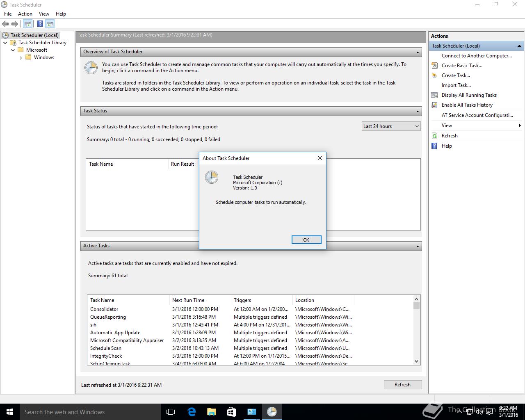Click the Microsoft folder icon in tree
This screenshot has width=525, height=420.
tap(21, 50)
